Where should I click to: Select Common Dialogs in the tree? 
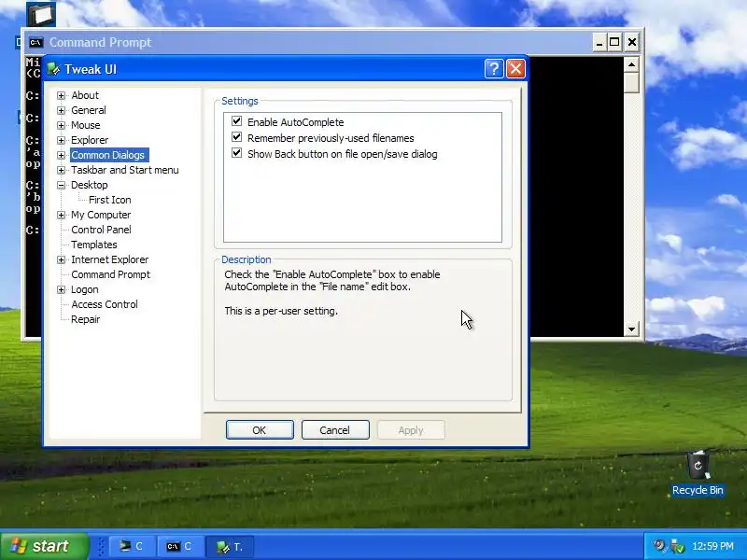coord(108,155)
